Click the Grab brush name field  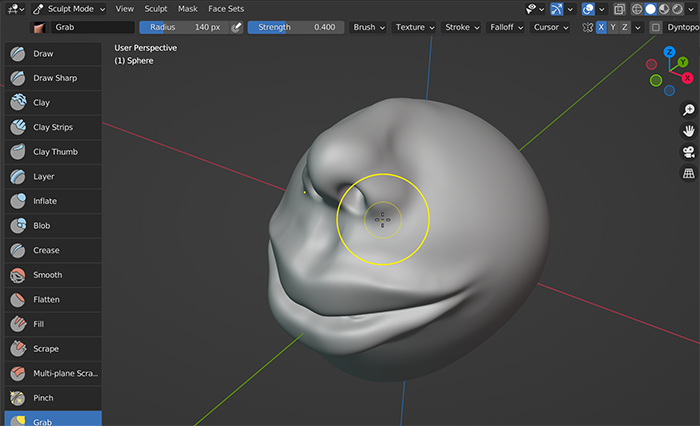[90, 28]
